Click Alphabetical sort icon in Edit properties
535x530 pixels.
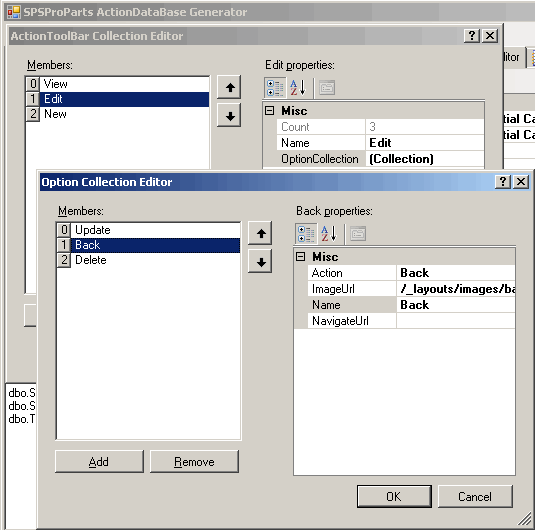coord(298,88)
